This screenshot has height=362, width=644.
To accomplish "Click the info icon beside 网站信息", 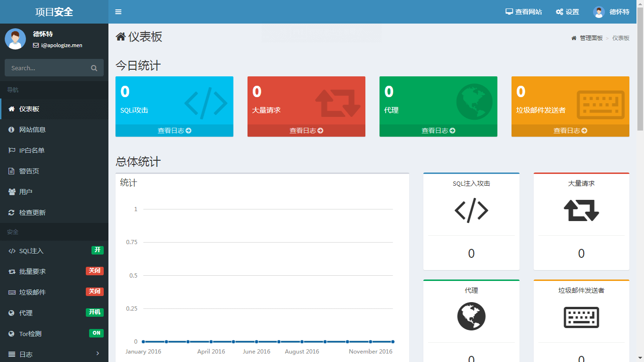I will tap(11, 130).
